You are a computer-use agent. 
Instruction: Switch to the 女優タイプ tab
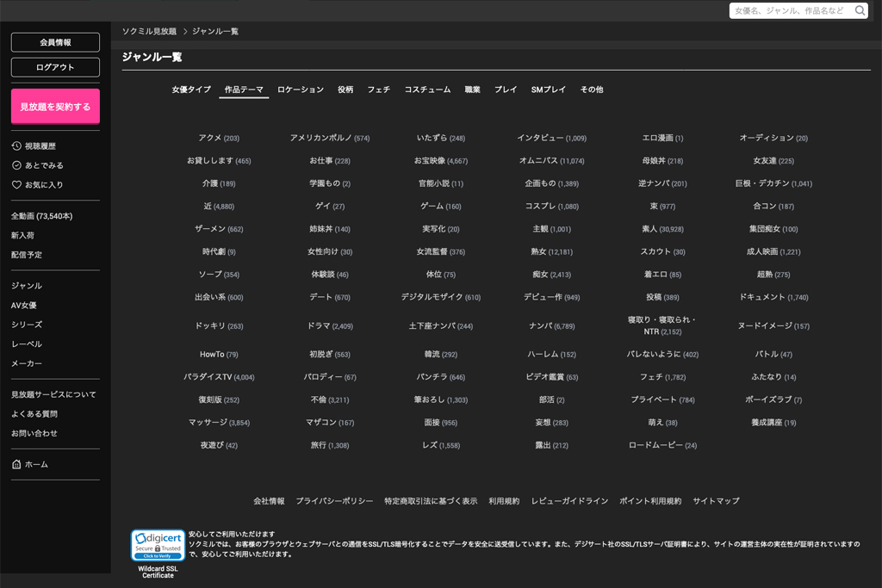pyautogui.click(x=191, y=90)
